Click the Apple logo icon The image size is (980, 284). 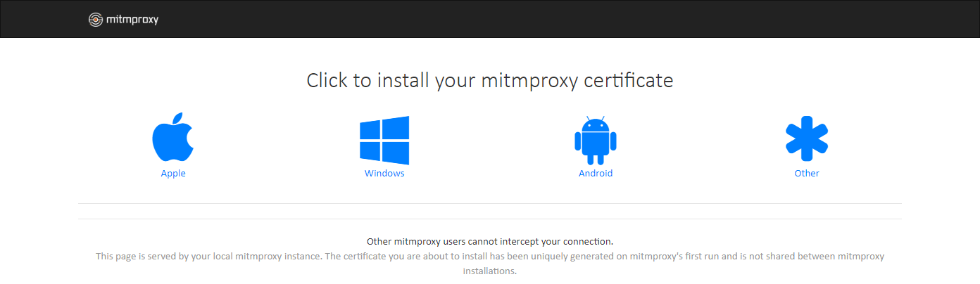pyautogui.click(x=172, y=137)
